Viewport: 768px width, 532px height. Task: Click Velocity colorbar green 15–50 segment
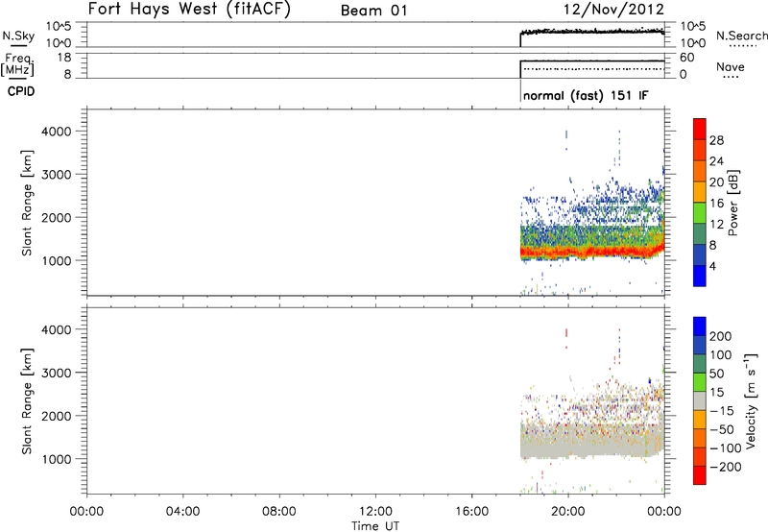click(x=700, y=382)
